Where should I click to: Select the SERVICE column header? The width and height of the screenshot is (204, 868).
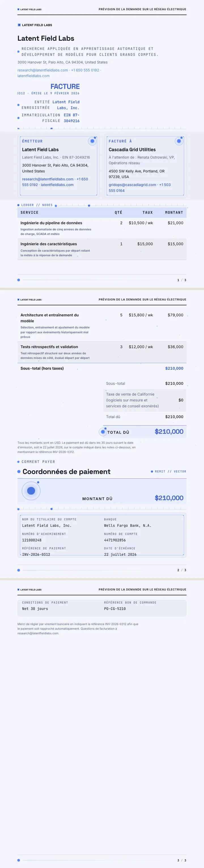[x=29, y=212]
